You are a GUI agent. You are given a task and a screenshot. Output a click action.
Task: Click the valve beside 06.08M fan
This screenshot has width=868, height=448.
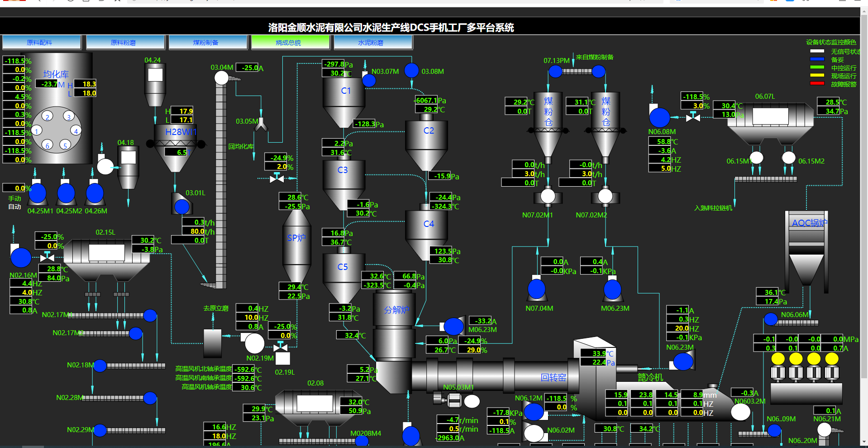pos(693,117)
